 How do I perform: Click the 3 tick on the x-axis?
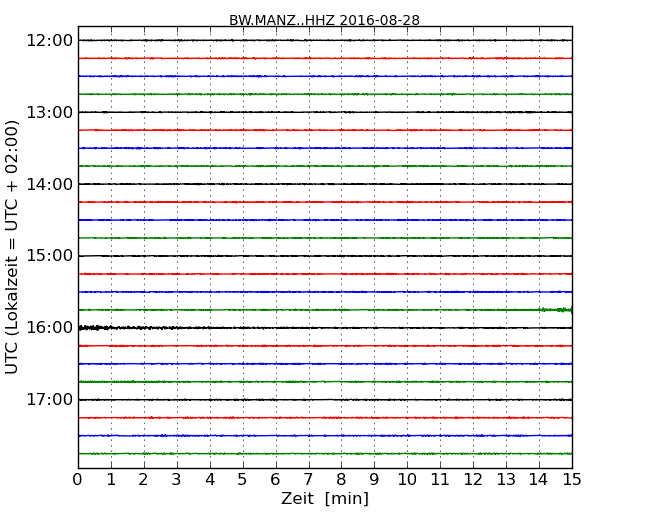pyautogui.click(x=177, y=480)
